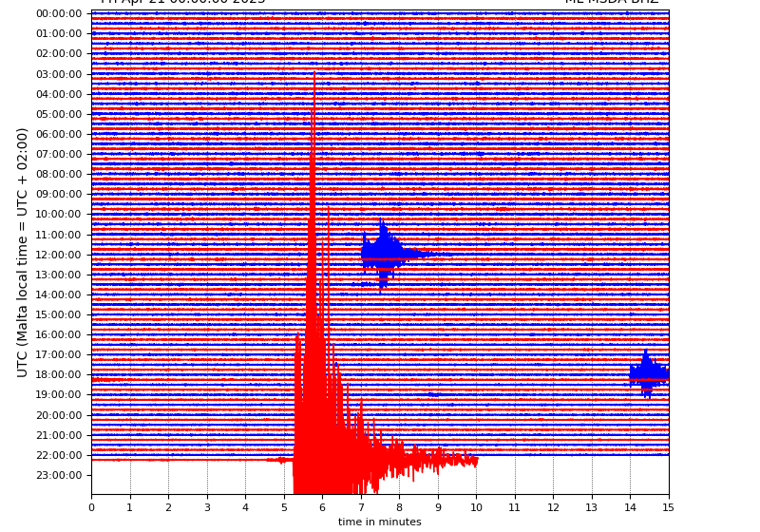Click the 00:00:00 time label
The image size is (760, 532).
click(x=59, y=13)
